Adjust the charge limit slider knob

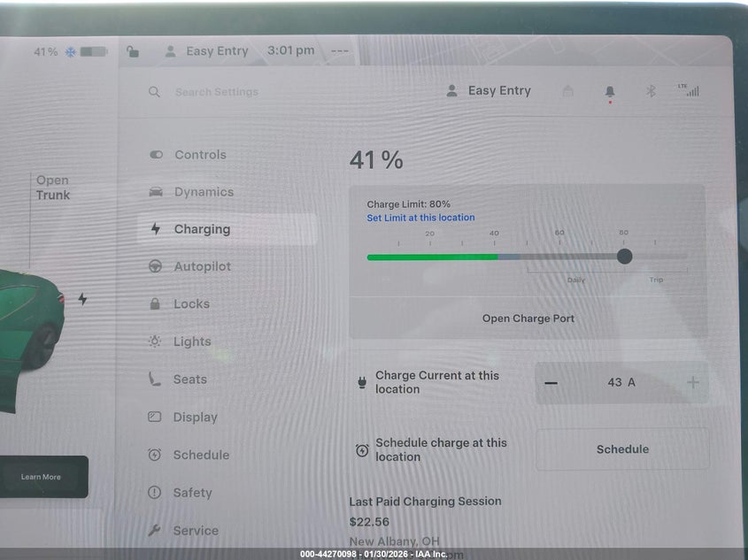click(624, 257)
